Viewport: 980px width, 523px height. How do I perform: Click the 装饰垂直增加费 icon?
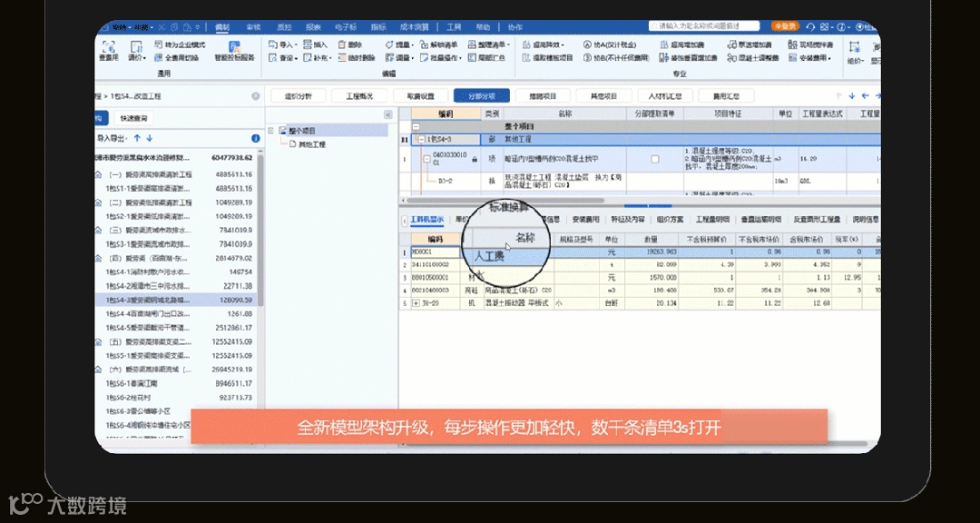click(664, 57)
